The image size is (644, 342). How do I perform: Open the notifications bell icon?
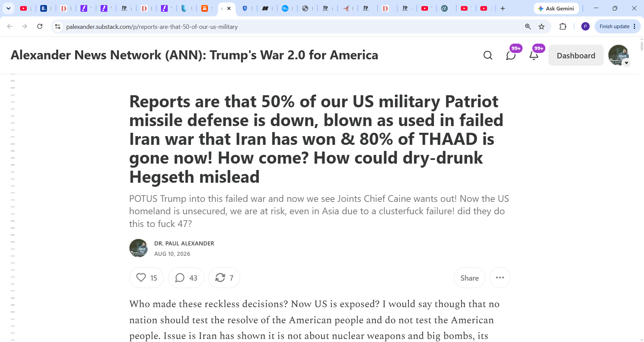click(x=534, y=55)
